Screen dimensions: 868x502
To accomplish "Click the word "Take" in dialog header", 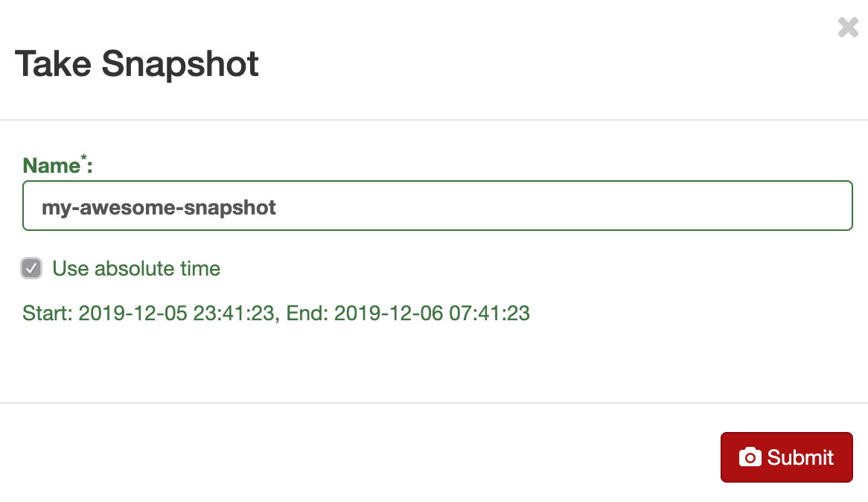I will click(x=54, y=64).
